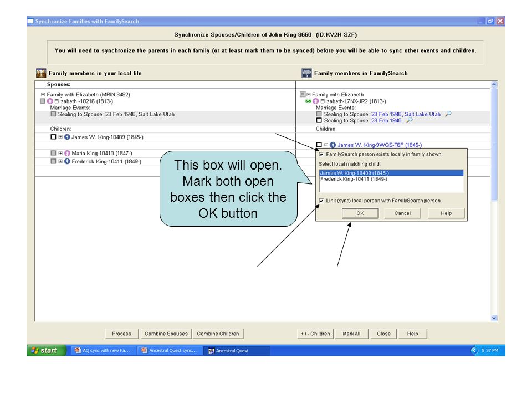
Task: Click scrollbar down arrow in family list
Action: (494, 318)
